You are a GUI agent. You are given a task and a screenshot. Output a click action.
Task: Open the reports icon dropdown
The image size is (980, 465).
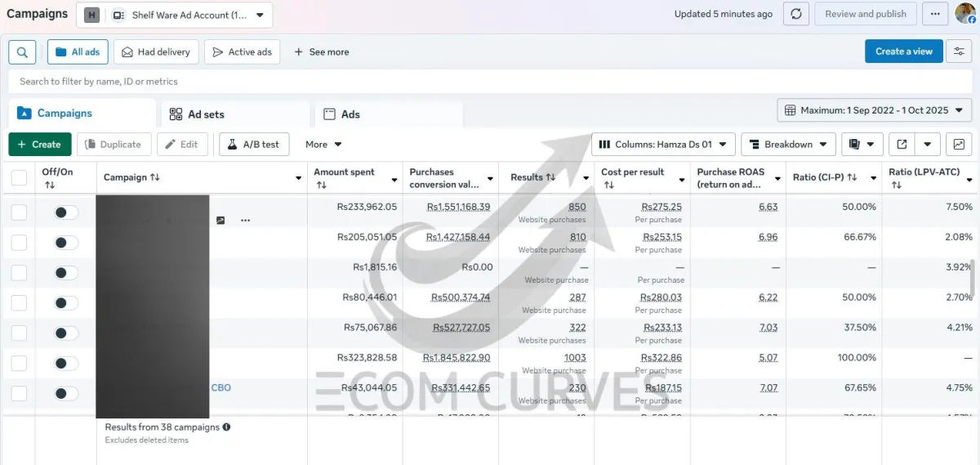[x=862, y=145]
